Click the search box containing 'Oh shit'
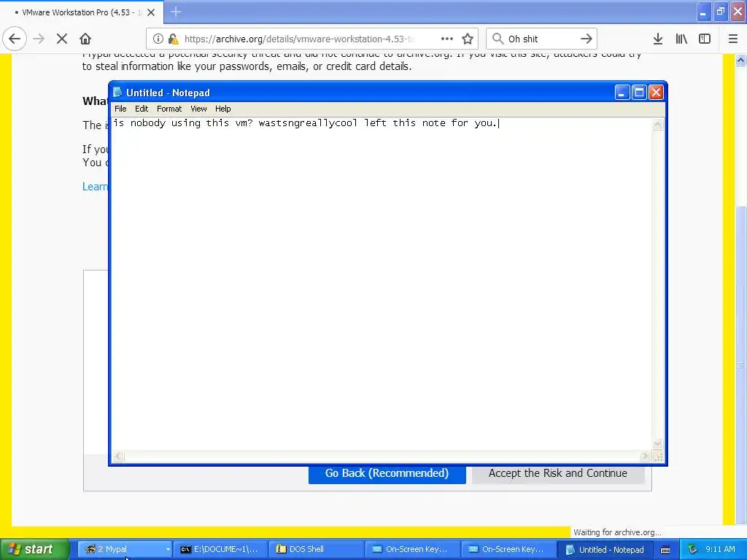 [x=541, y=39]
